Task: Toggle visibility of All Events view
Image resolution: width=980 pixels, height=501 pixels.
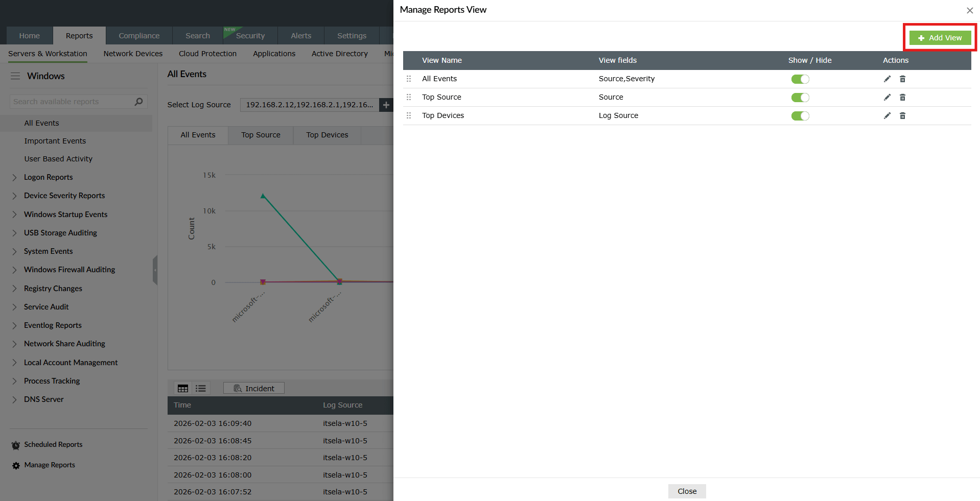Action: point(800,79)
